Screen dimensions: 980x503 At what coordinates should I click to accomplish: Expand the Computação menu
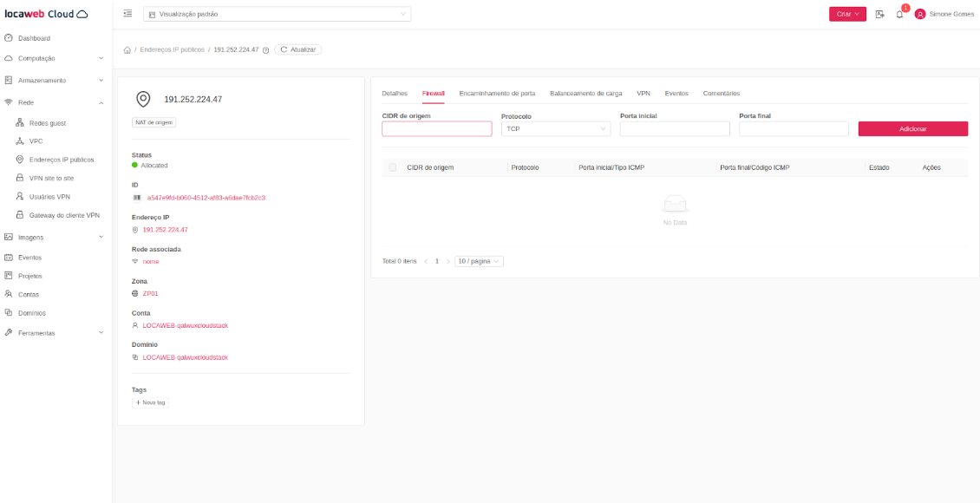point(55,58)
